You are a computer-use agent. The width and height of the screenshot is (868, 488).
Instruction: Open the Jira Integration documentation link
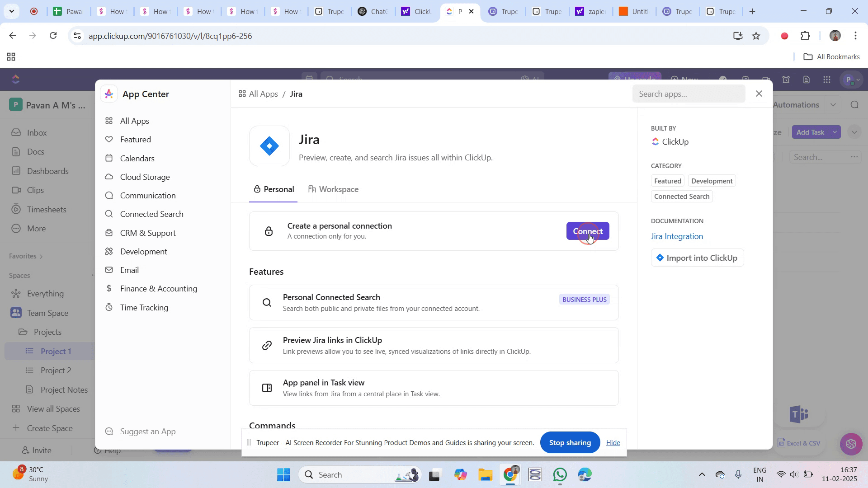[x=677, y=236]
